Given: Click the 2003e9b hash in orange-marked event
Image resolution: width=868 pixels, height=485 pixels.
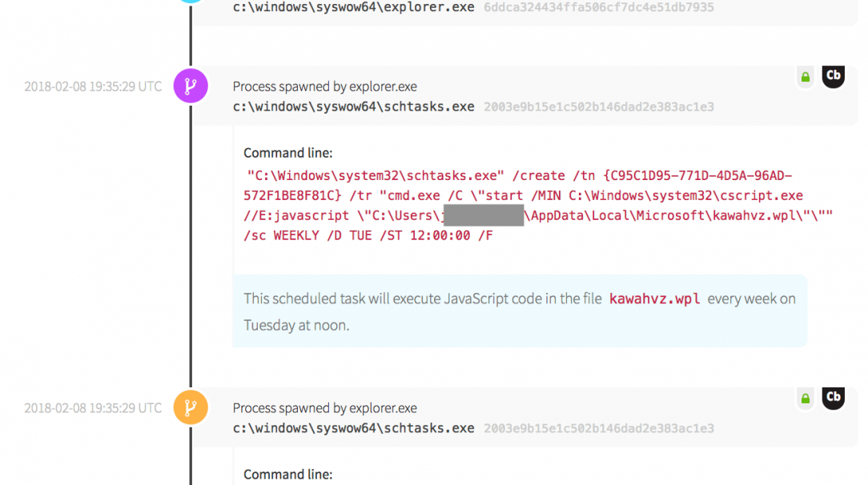Looking at the screenshot, I should tap(598, 428).
